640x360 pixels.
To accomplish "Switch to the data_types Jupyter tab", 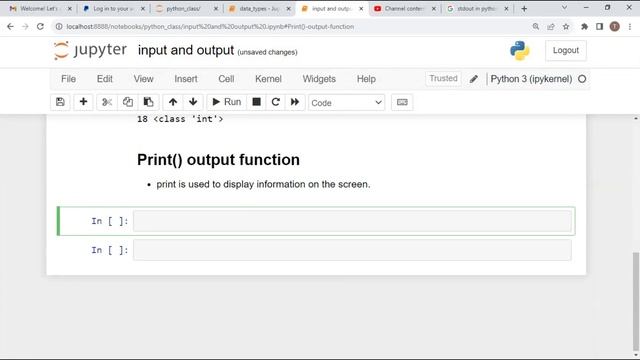I will (x=259, y=9).
